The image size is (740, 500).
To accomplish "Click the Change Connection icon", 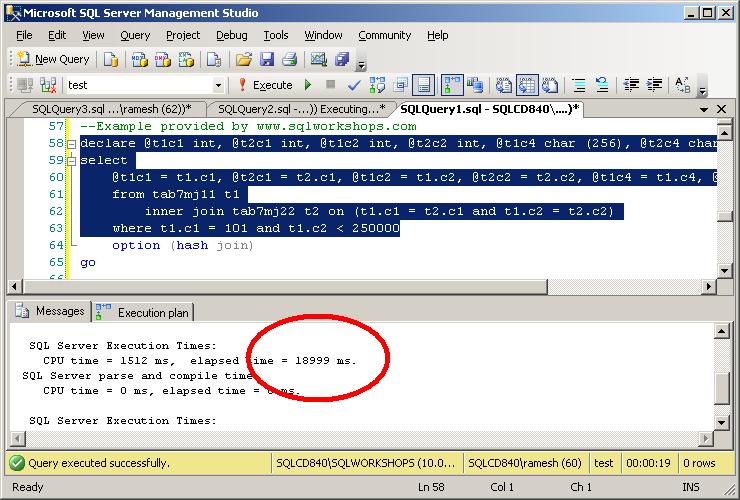I will coord(48,85).
